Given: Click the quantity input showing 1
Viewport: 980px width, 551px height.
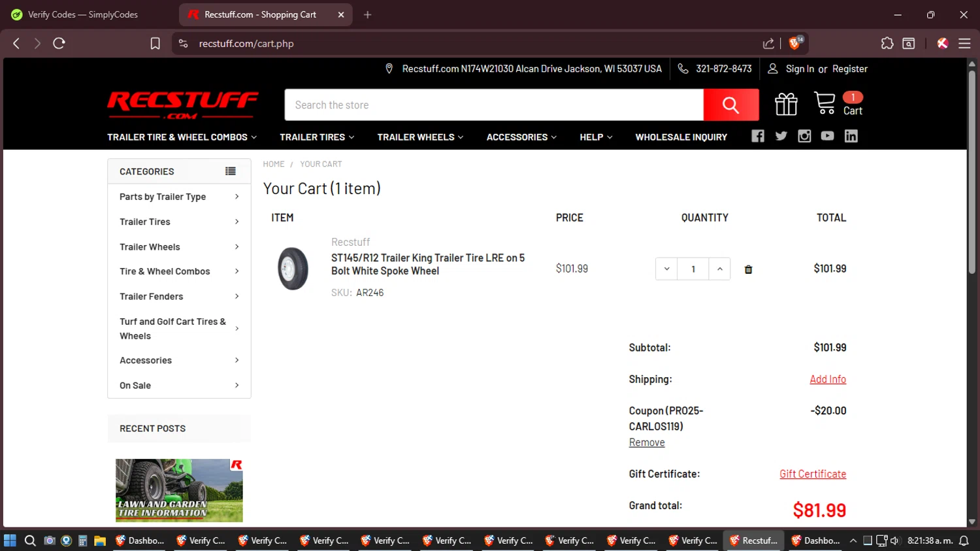Looking at the screenshot, I should click(x=693, y=269).
